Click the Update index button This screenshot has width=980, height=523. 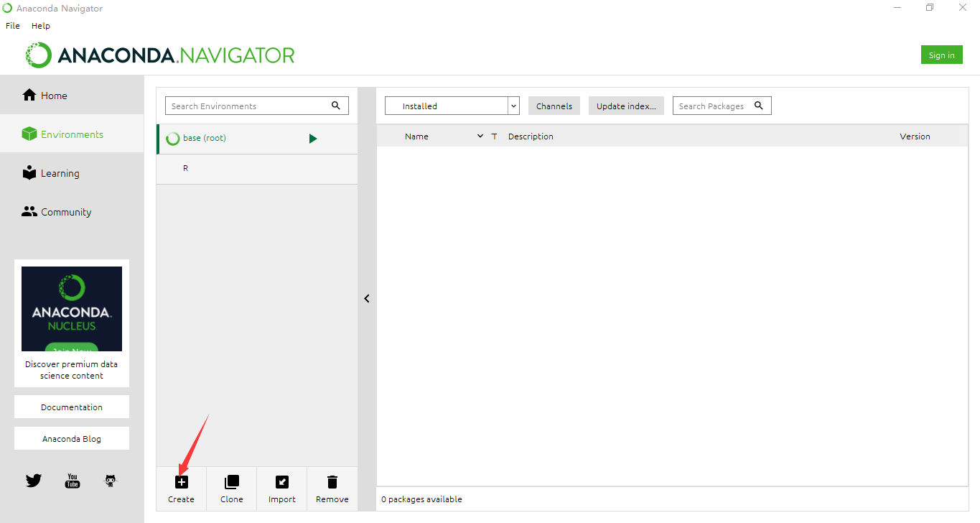click(625, 105)
